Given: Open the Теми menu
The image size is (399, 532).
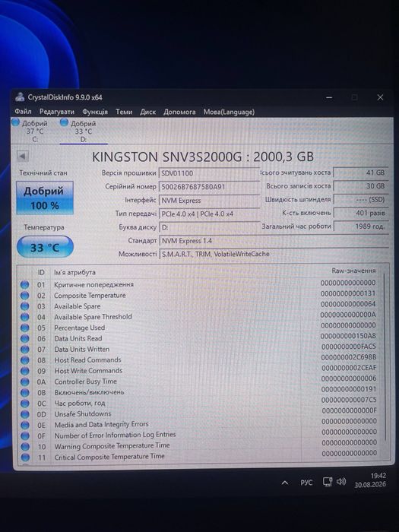Looking at the screenshot, I should point(124,112).
